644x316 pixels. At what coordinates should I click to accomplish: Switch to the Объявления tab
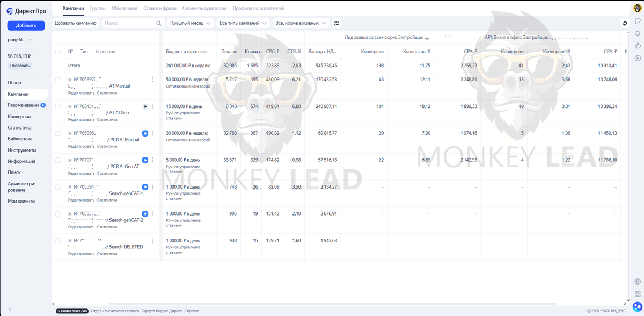(125, 8)
